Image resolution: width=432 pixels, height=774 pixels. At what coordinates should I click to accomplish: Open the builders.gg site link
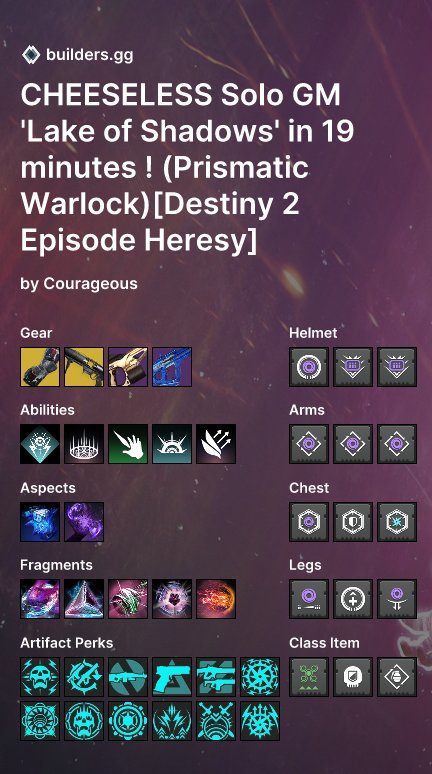[89, 55]
